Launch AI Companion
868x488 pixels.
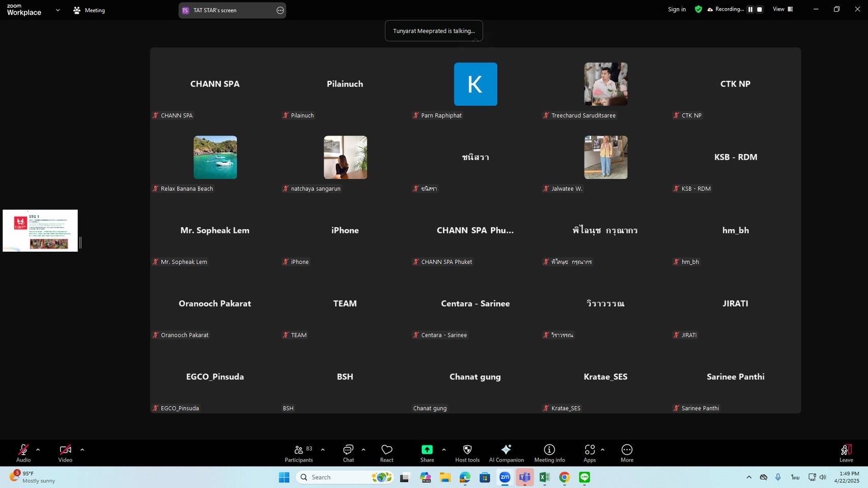[x=506, y=453]
